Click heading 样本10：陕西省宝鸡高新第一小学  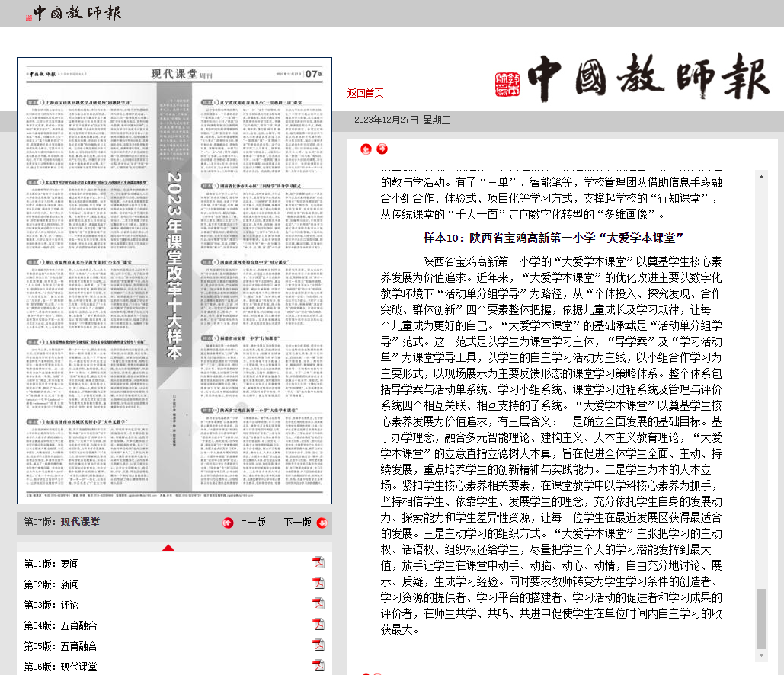(553, 238)
